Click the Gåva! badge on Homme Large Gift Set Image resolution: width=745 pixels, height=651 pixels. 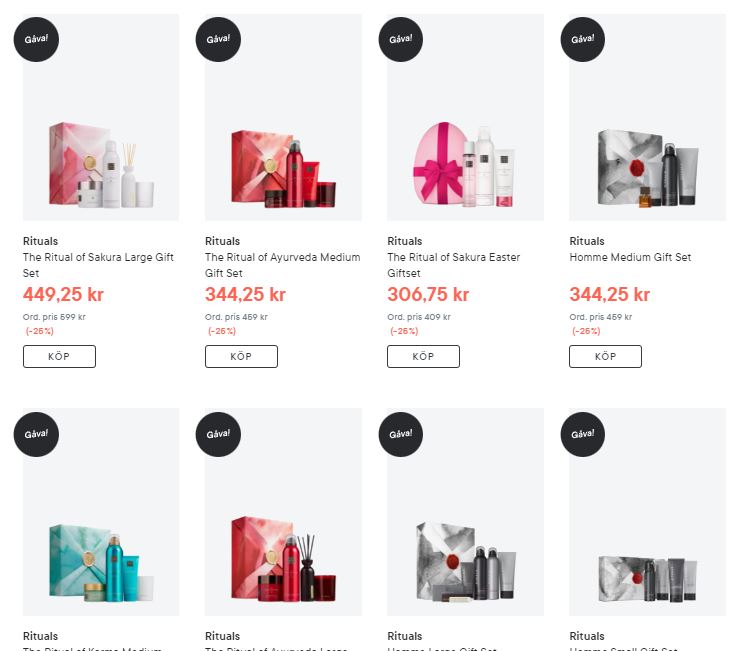401,434
